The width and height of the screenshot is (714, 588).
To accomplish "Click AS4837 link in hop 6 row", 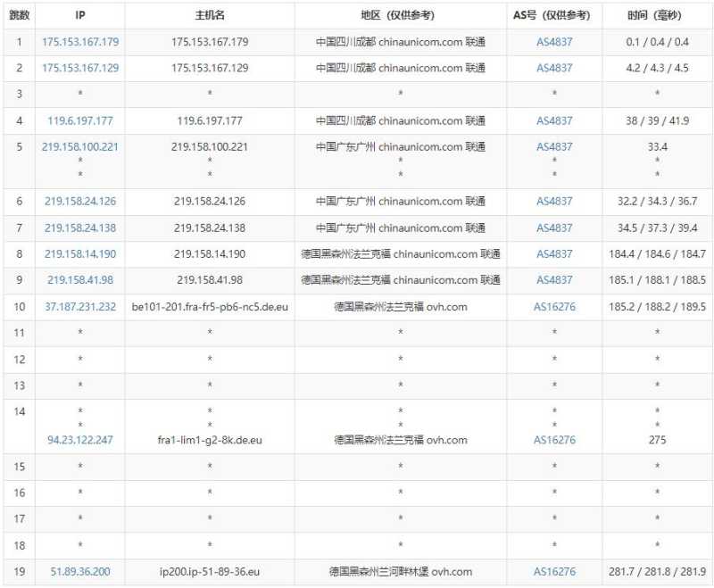I will [554, 201].
